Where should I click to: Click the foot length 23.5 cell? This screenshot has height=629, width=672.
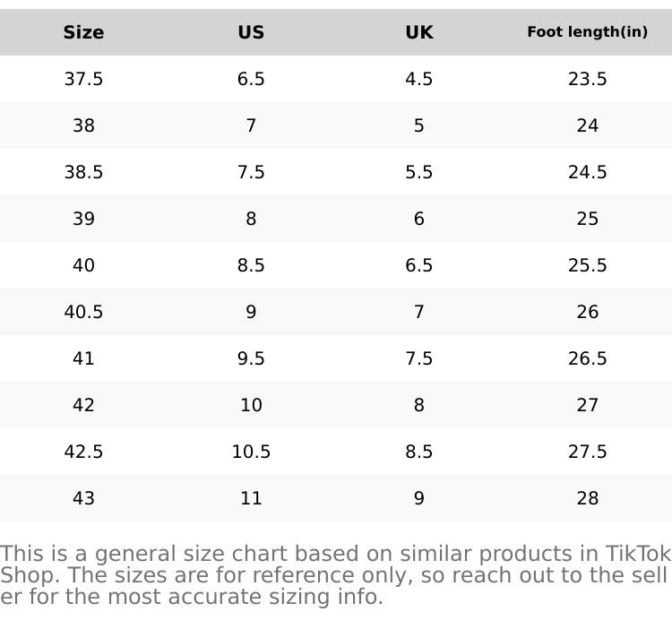click(x=587, y=80)
